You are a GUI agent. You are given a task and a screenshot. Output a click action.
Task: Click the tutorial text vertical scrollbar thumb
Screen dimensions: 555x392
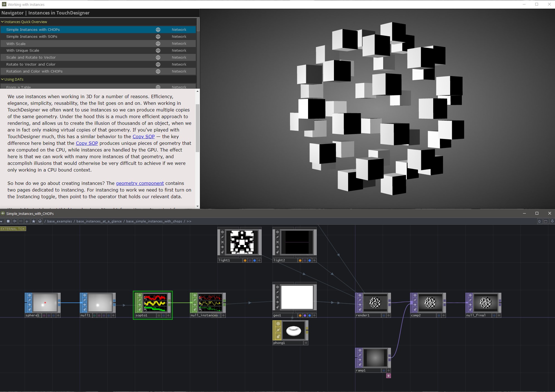[x=198, y=128]
